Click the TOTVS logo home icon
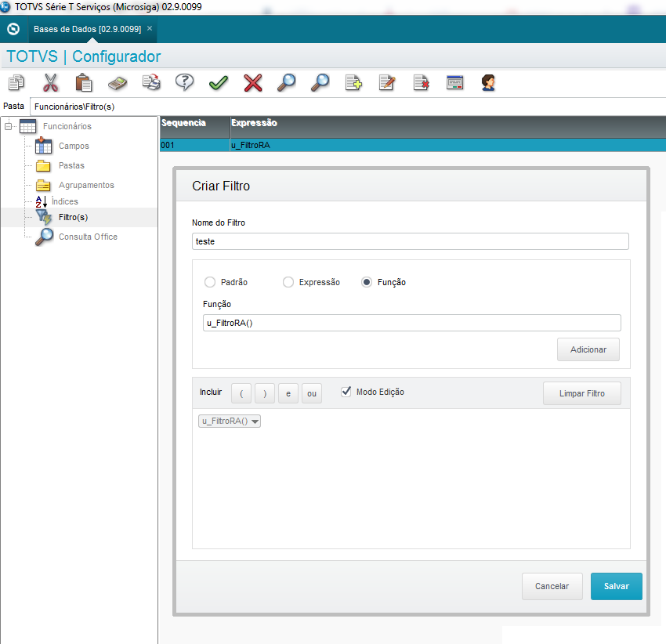The width and height of the screenshot is (666, 644). click(13, 29)
